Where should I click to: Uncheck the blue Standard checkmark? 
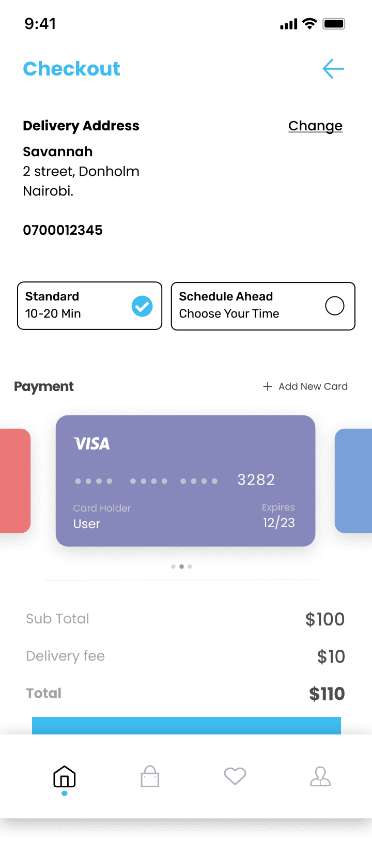tap(142, 306)
